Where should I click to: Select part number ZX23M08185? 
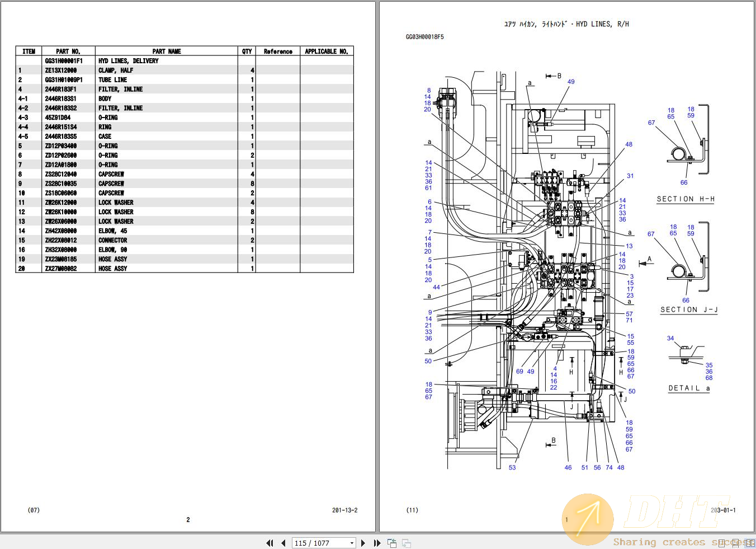click(61, 260)
